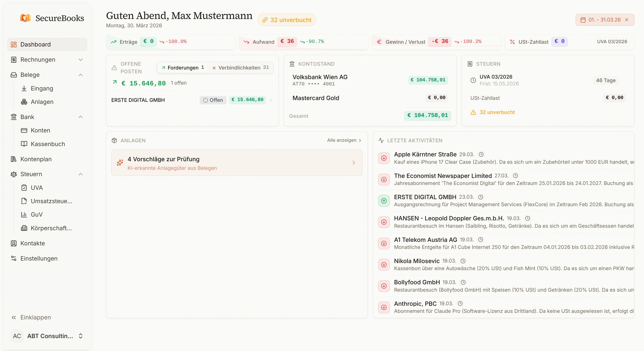Click the Rechnungen invoice icon in sidebar
The image size is (644, 351).
pyautogui.click(x=14, y=60)
